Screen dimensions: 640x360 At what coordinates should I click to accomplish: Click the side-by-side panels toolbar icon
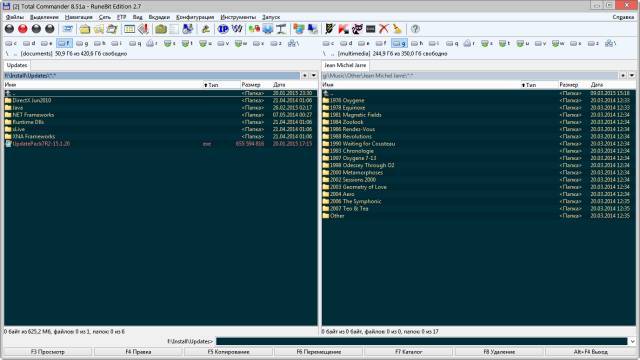click(129, 29)
